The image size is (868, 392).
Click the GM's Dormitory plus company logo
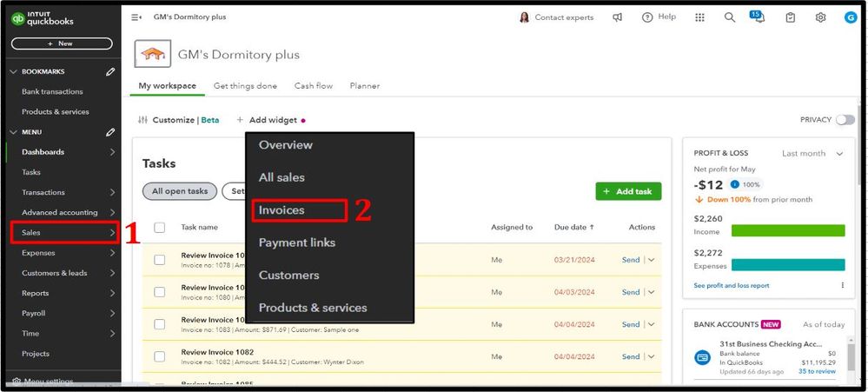tap(153, 54)
